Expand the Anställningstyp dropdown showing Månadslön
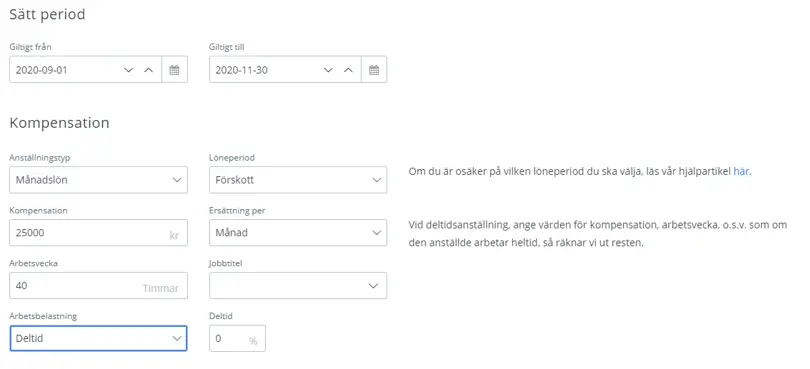Image resolution: width=810 pixels, height=369 pixels. tap(98, 180)
